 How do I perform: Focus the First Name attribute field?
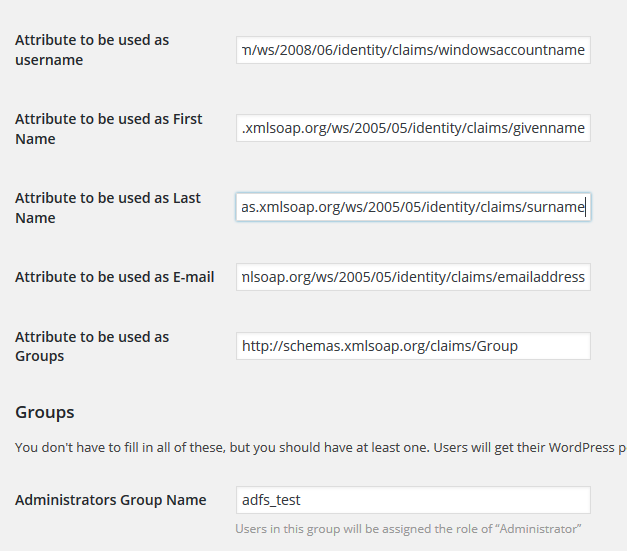413,129
